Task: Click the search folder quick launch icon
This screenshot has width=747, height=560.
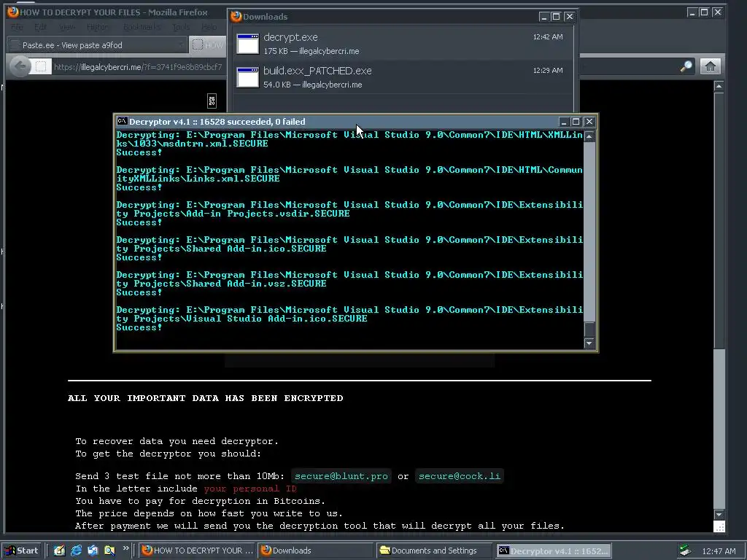Action: [x=109, y=551]
